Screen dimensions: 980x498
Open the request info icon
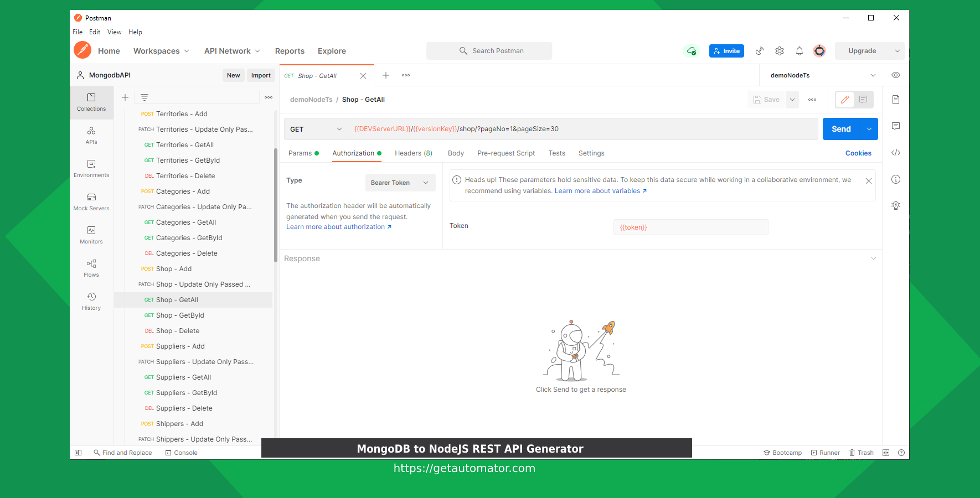(x=896, y=179)
